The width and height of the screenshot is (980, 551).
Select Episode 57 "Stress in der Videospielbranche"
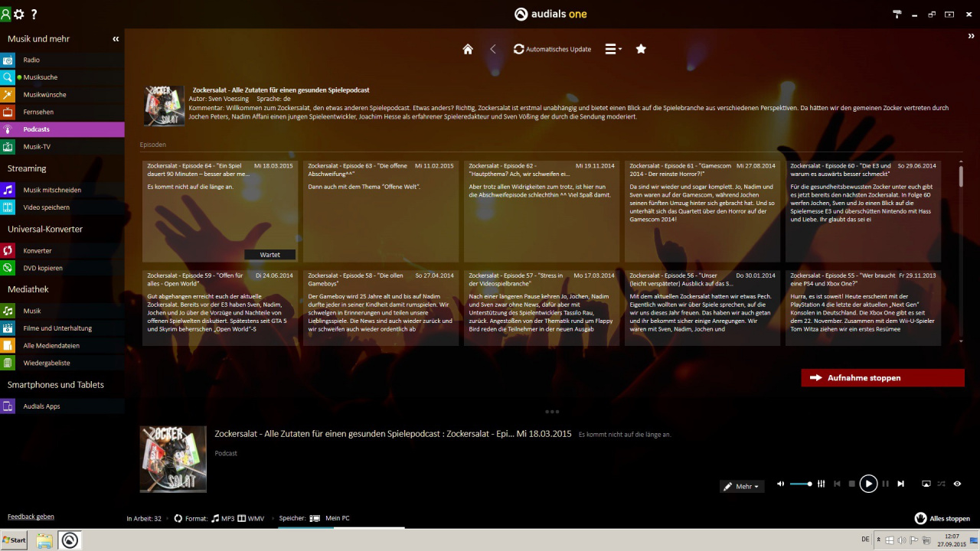click(x=542, y=308)
